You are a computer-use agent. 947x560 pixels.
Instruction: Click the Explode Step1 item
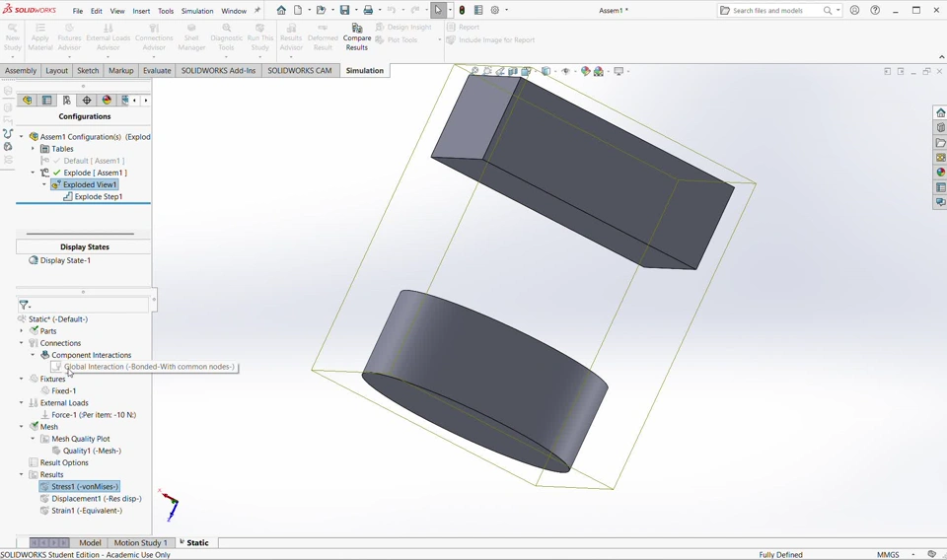coord(93,197)
